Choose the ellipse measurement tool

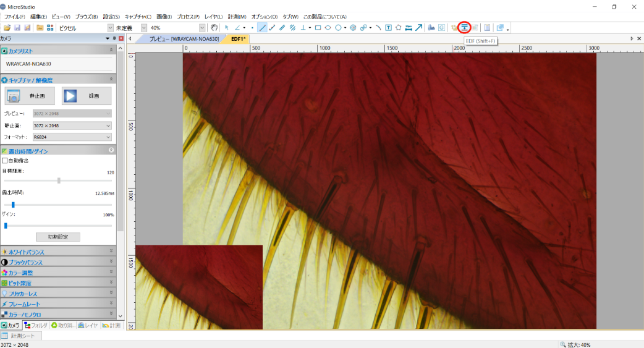point(328,28)
